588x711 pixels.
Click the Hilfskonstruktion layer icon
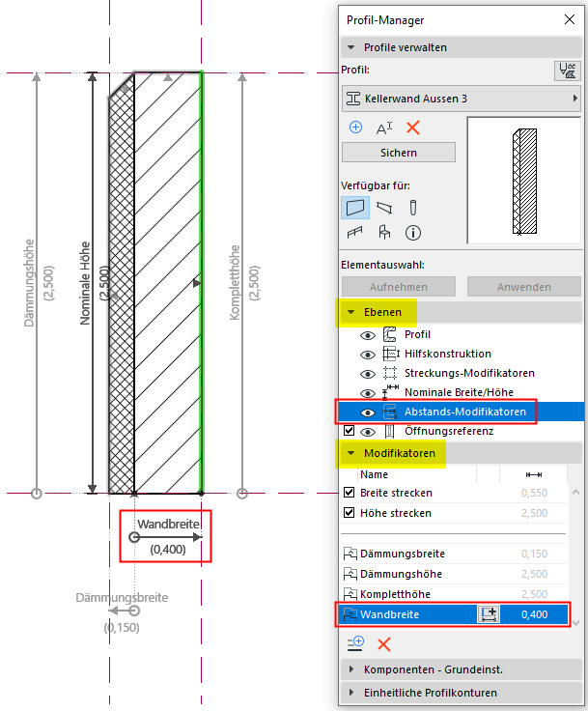tap(390, 354)
